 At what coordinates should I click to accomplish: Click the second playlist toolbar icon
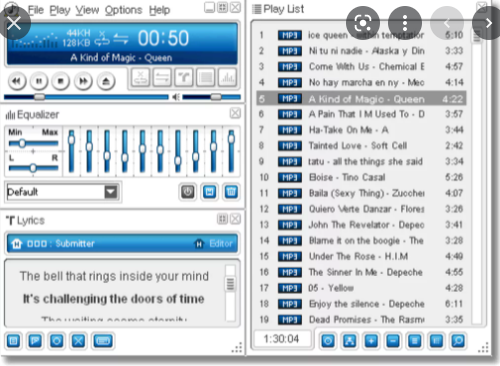point(350,341)
